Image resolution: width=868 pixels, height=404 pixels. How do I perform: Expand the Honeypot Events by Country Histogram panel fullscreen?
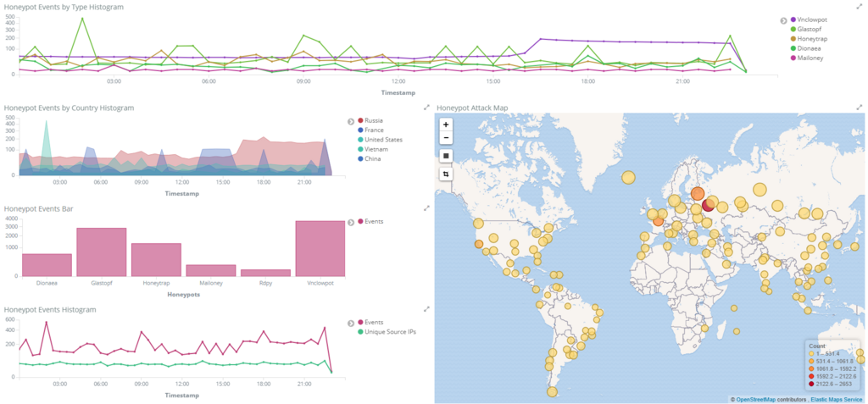pyautogui.click(x=426, y=108)
